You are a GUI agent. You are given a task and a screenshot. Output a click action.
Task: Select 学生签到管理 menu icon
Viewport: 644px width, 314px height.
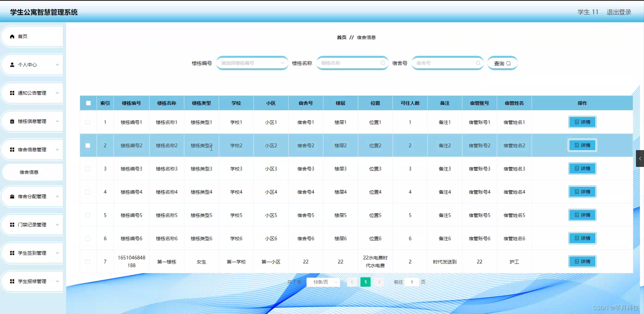point(12,253)
